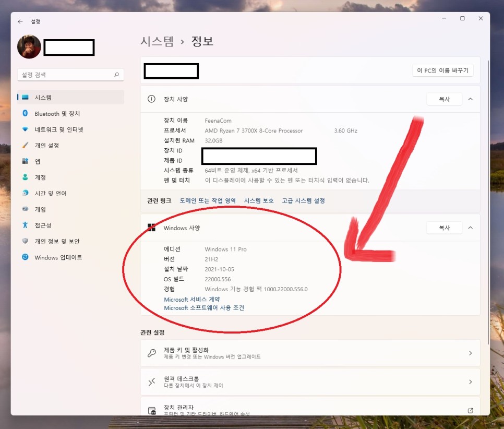Click the key icon for 제품 키 및 활성화

tap(152, 353)
